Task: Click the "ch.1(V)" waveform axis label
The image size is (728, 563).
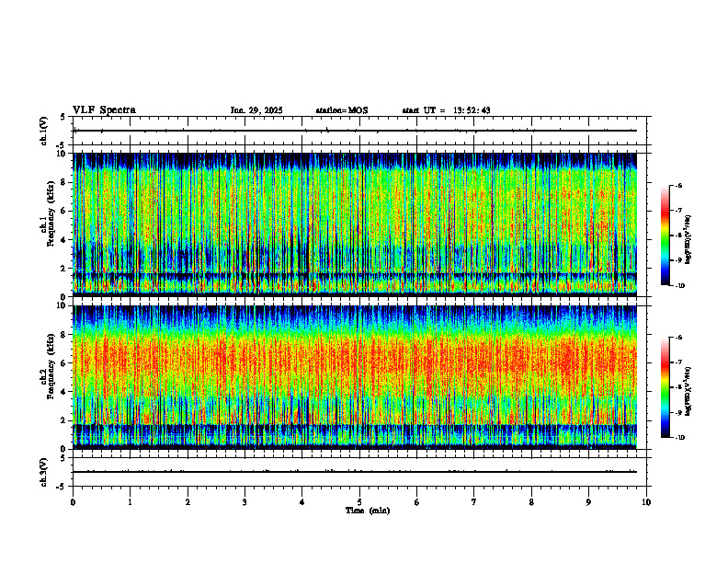Action: (x=44, y=131)
